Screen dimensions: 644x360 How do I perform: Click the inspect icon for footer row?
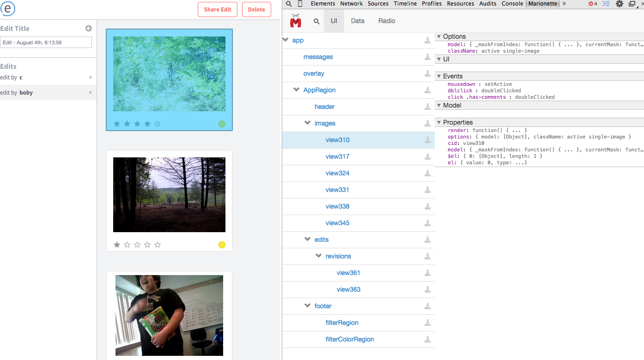pos(428,306)
